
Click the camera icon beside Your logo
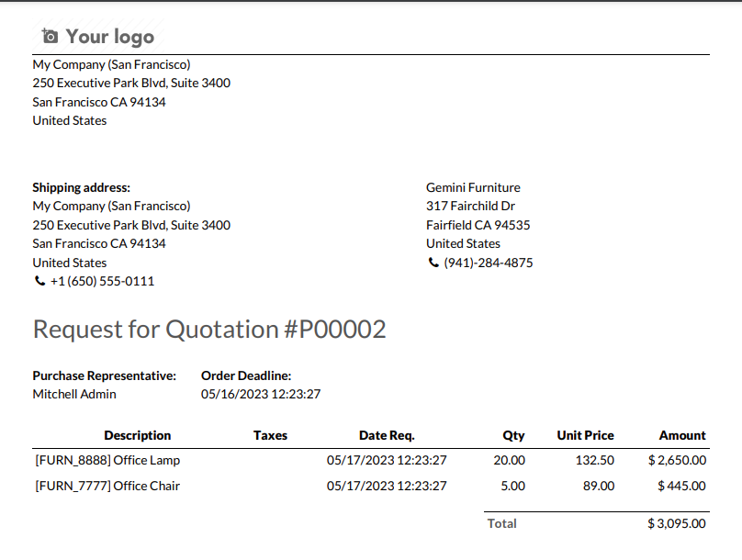[x=51, y=37]
